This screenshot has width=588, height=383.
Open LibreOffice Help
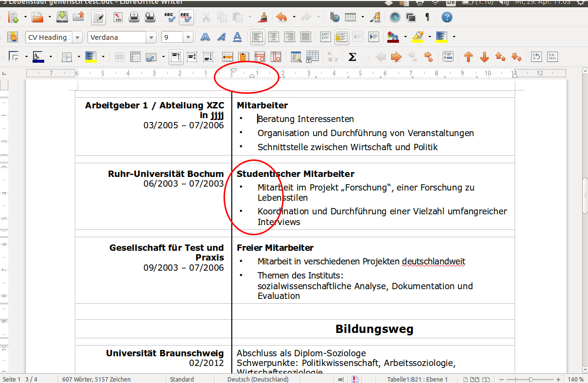tap(448, 17)
